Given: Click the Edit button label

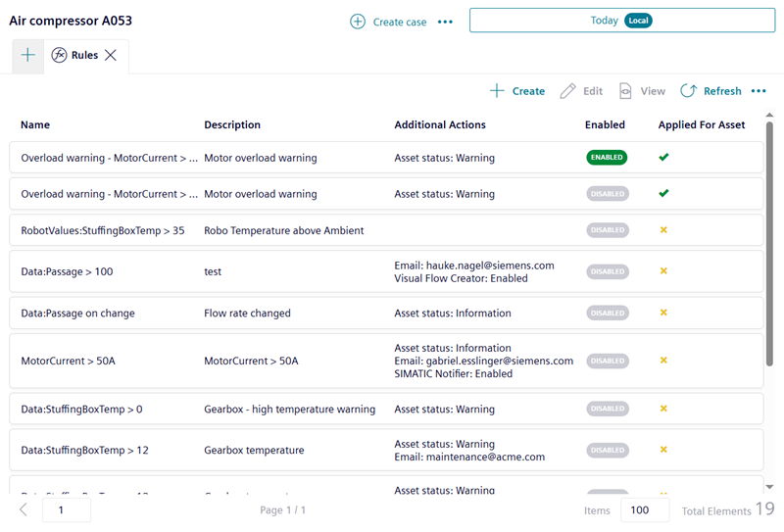Looking at the screenshot, I should pos(593,91).
